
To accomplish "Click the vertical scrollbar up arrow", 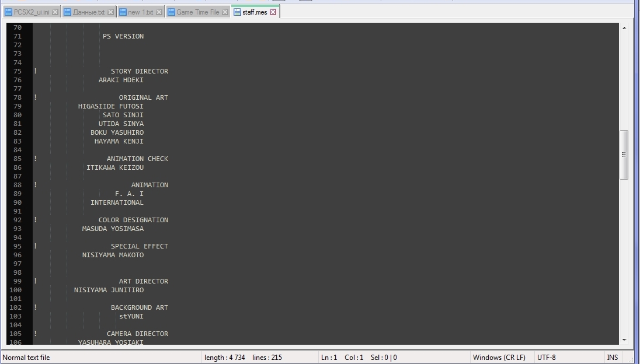I will click(624, 28).
